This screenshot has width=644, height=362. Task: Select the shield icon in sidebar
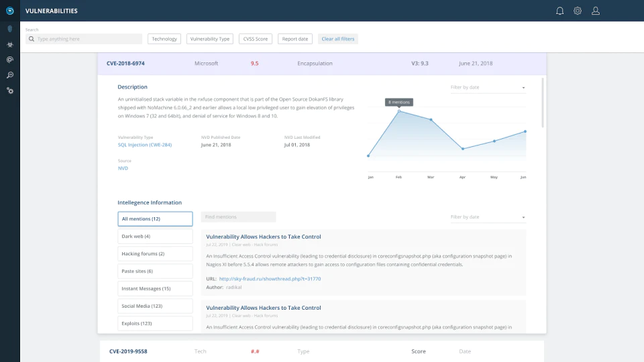10,29
